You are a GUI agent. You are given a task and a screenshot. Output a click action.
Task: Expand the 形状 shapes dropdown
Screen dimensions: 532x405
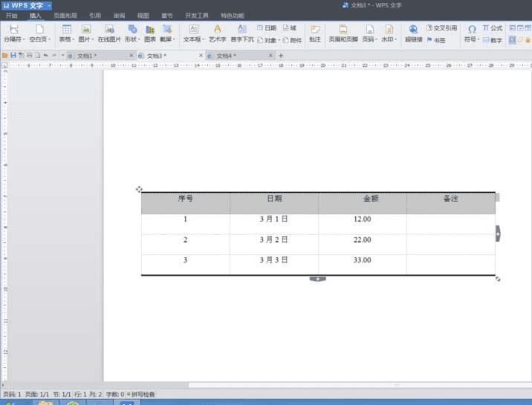pos(139,39)
